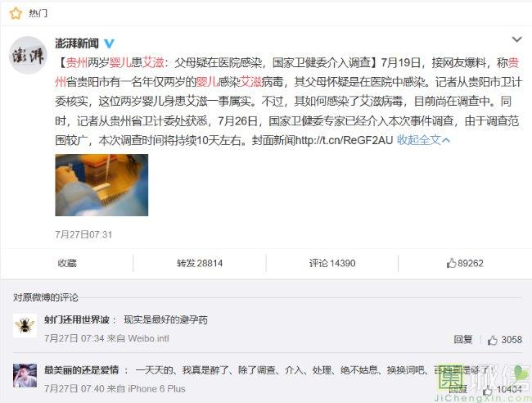532x403 pixels.
Task: Collapse the post via 收起全文
Action: coord(423,139)
